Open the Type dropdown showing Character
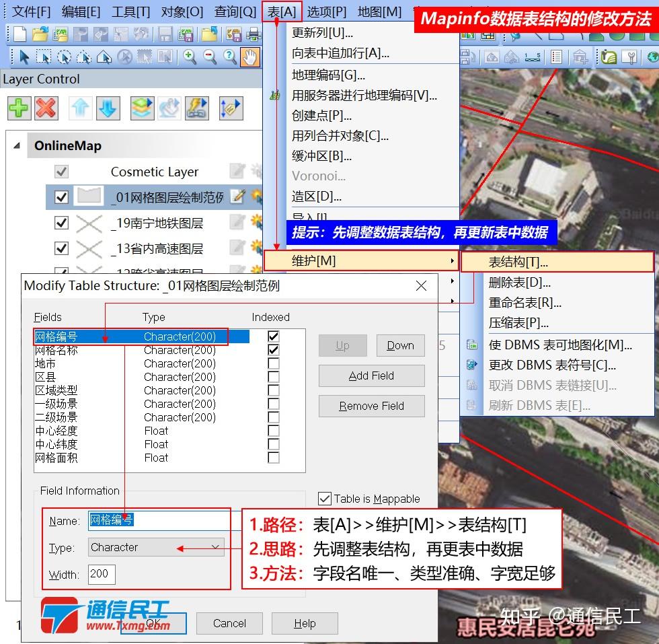Viewport: 659px width, 644px height. point(156,547)
